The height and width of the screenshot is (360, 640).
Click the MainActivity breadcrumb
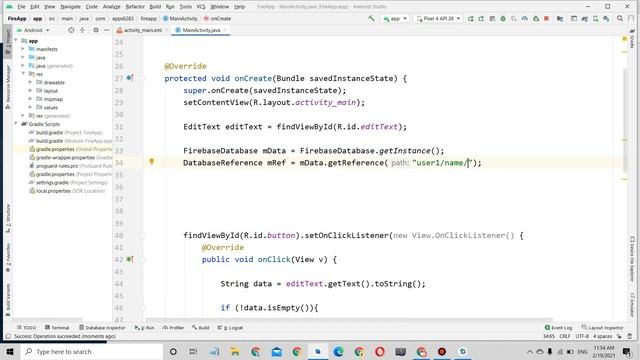(x=180, y=19)
